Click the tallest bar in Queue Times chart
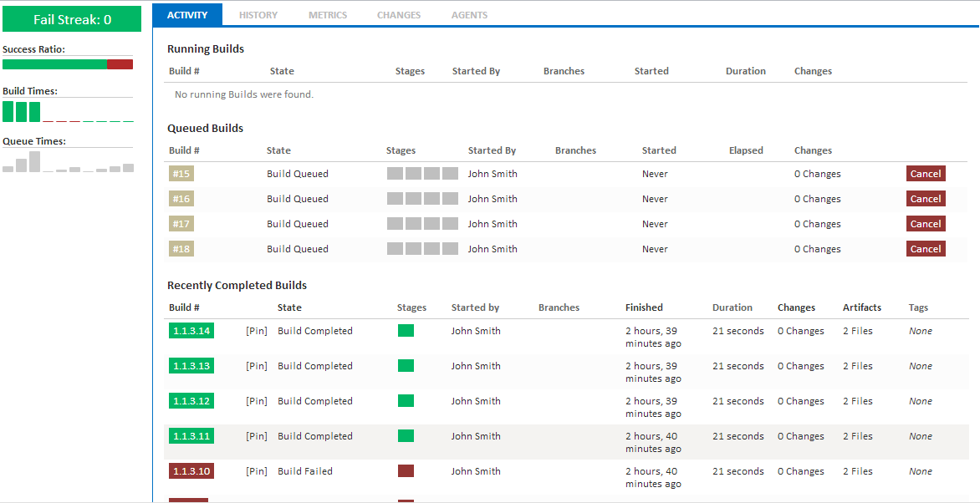 click(x=34, y=161)
